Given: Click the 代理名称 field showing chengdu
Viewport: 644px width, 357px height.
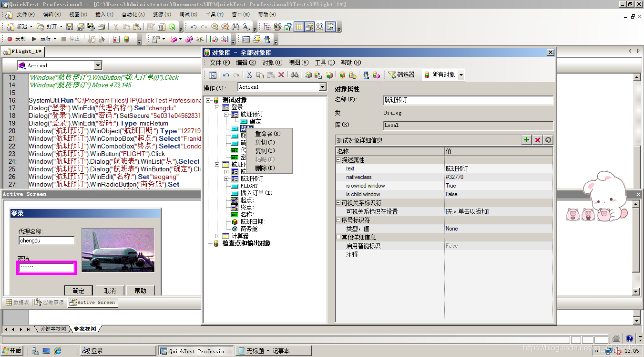Looking at the screenshot, I should pyautogui.click(x=47, y=241).
